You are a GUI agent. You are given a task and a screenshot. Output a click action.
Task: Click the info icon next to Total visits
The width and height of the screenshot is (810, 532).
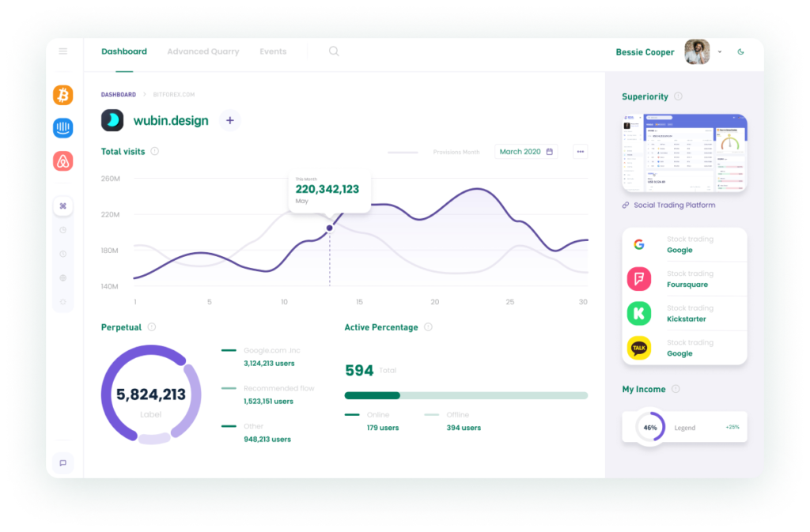154,151
